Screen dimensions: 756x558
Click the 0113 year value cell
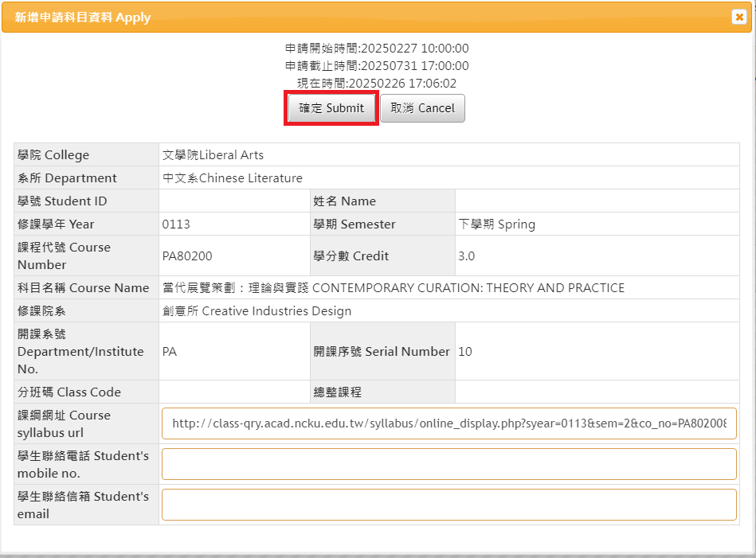pyautogui.click(x=176, y=224)
